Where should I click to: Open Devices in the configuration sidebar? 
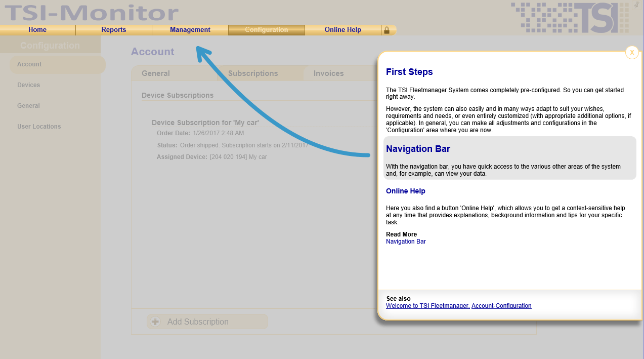[x=28, y=85]
